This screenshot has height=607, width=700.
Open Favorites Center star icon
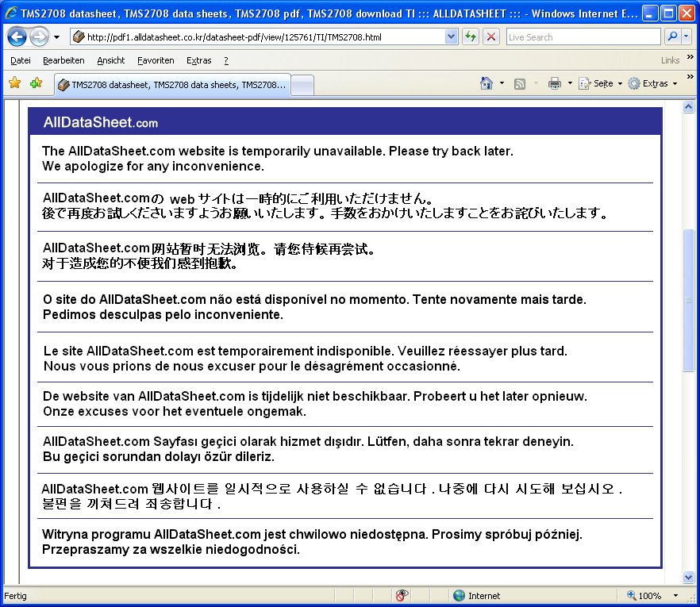(15, 83)
